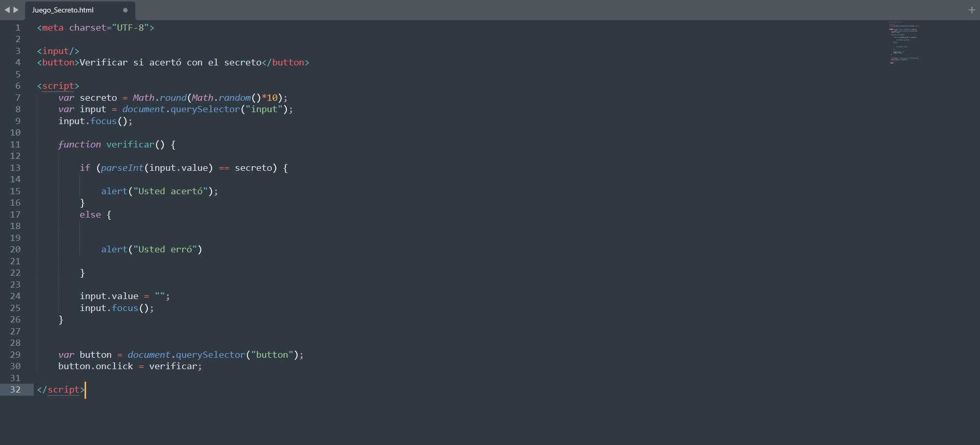
Task: Click the 'verificar' function name on line 11
Action: pos(130,144)
